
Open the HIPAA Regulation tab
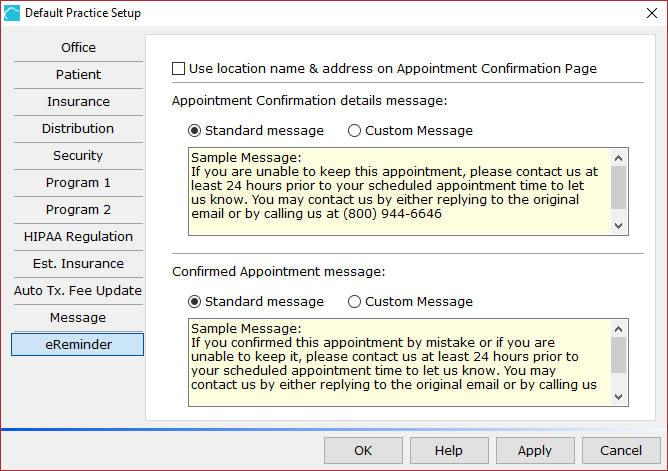click(78, 237)
